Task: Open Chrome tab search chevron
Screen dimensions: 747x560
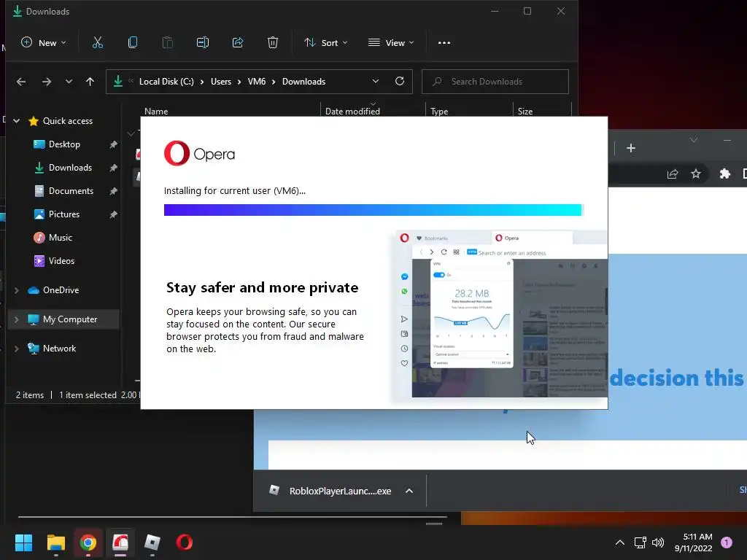Action: (694, 140)
